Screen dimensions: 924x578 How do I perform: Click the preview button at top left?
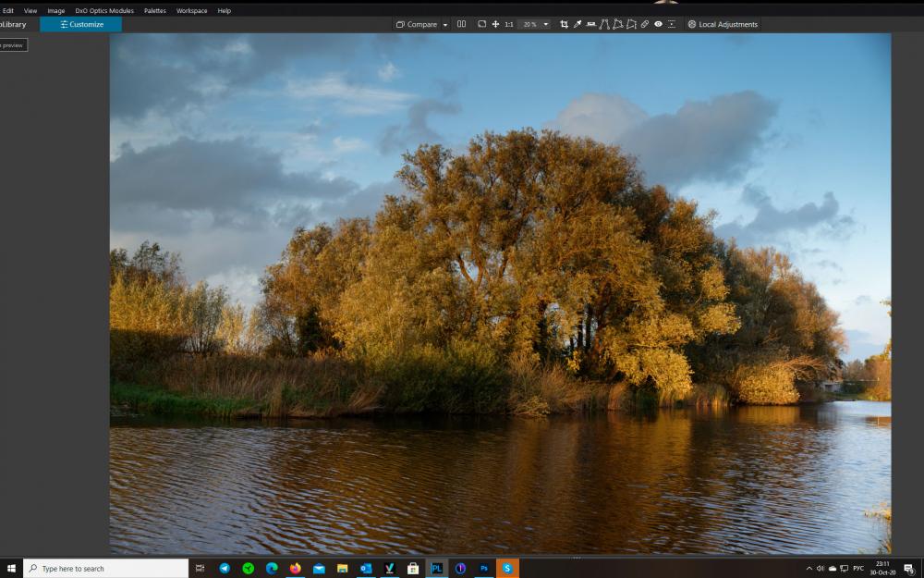(13, 45)
